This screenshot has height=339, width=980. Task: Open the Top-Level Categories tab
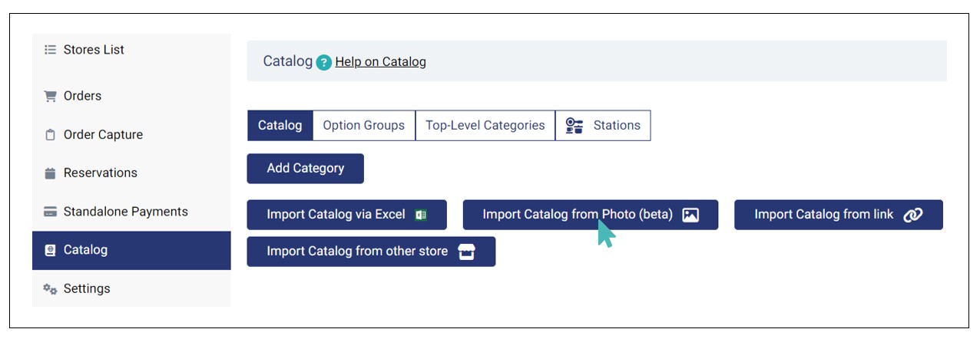(x=485, y=126)
